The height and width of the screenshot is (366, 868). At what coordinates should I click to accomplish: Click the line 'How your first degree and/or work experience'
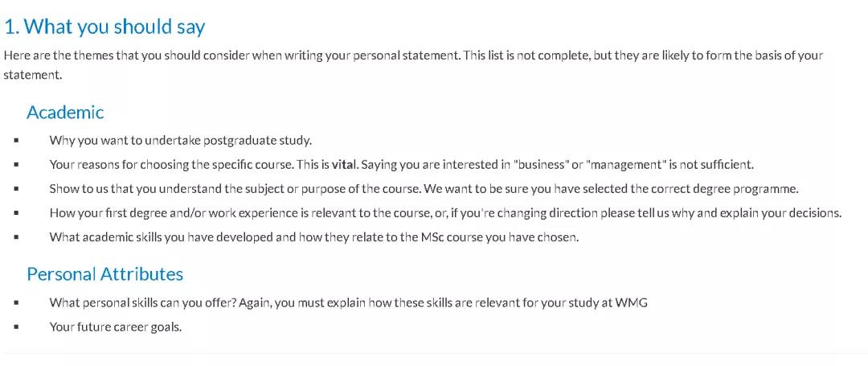[445, 213]
